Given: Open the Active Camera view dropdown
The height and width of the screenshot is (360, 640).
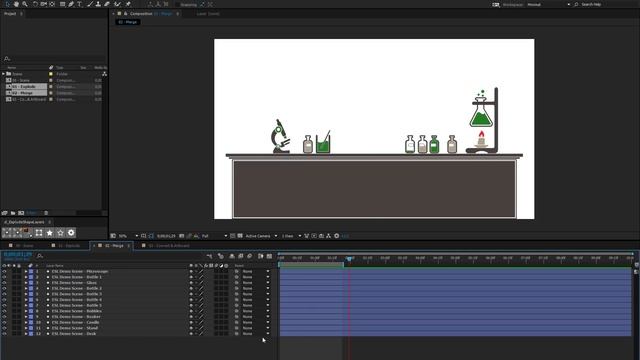Looking at the screenshot, I should (x=261, y=236).
